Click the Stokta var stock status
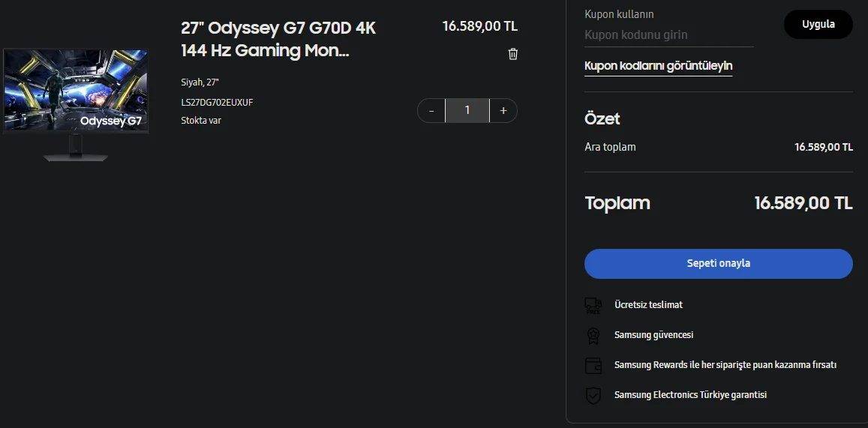Viewport: 868px width, 428px height. pos(201,120)
